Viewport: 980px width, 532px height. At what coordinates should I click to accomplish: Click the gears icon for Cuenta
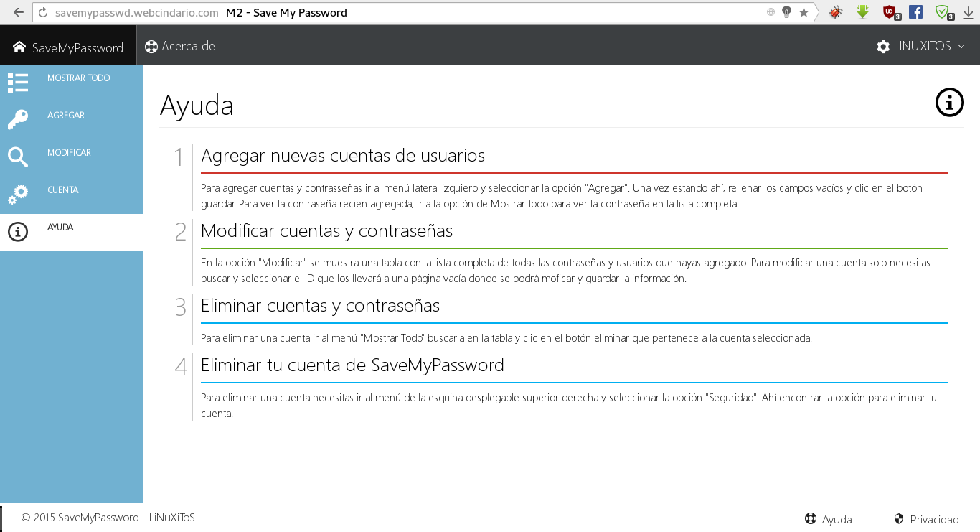(x=18, y=195)
